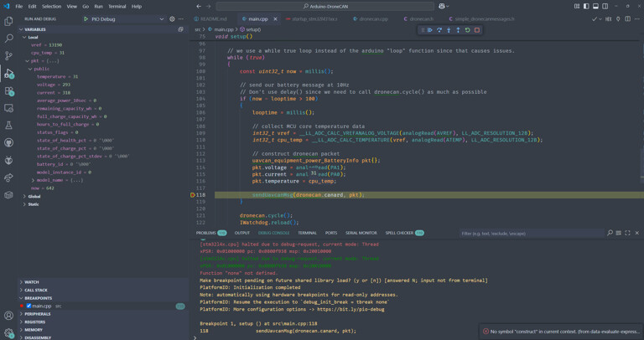The width and height of the screenshot is (644, 340).
Task: Go back with the left navigation arrow
Action: 199,6
